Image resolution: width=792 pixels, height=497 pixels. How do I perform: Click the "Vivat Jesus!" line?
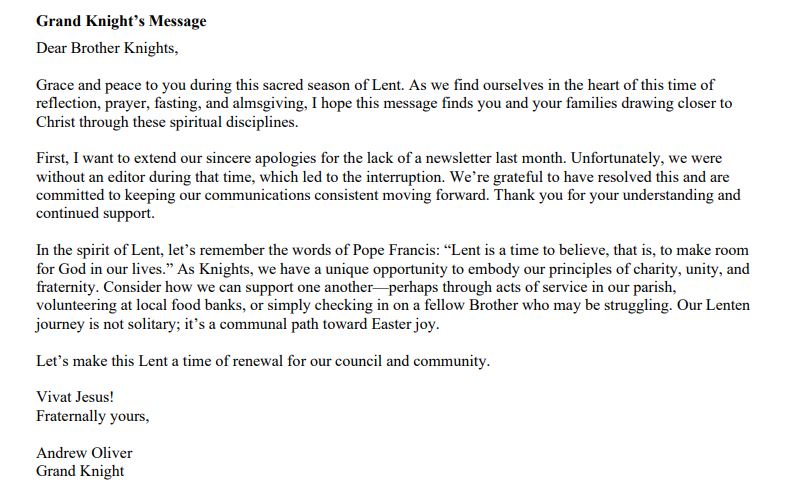(x=75, y=397)
